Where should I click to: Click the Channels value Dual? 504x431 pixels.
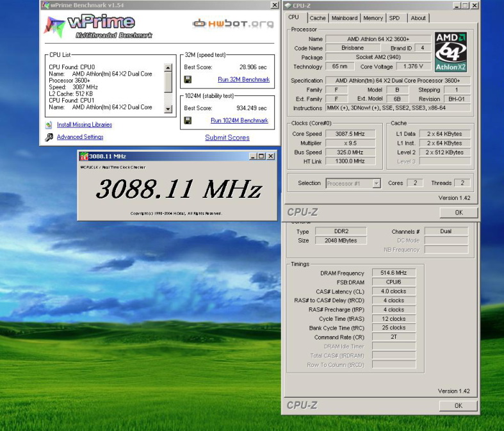[446, 231]
